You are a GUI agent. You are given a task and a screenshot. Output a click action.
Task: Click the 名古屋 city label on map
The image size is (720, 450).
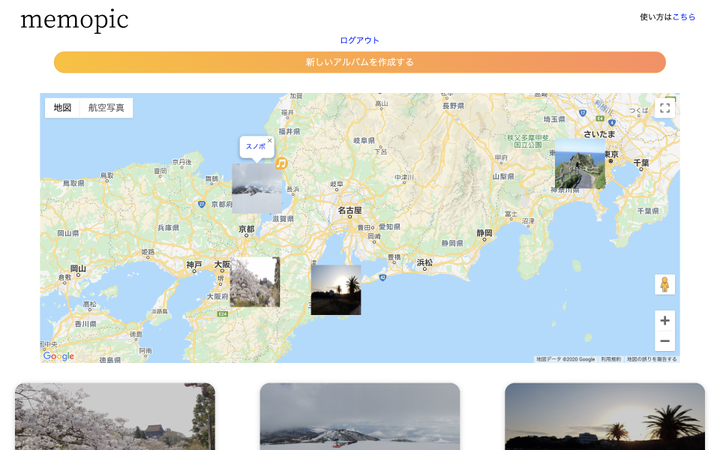click(x=350, y=210)
